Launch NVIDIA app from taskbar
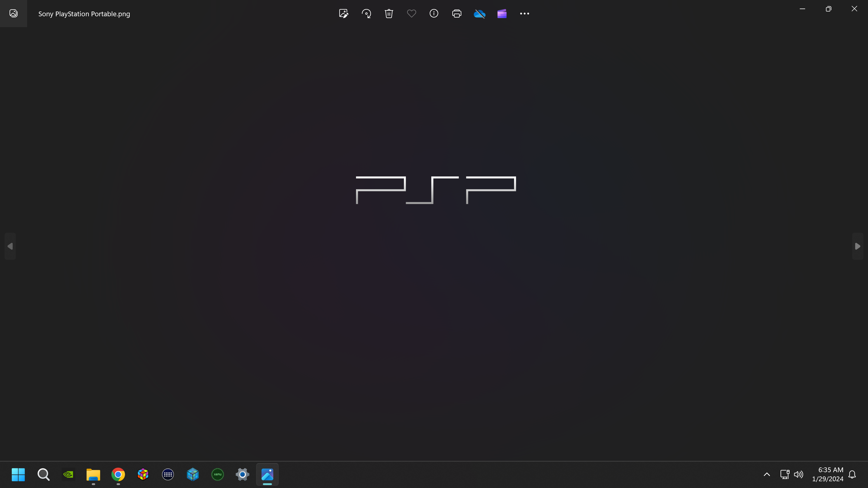The image size is (868, 488). (x=68, y=474)
